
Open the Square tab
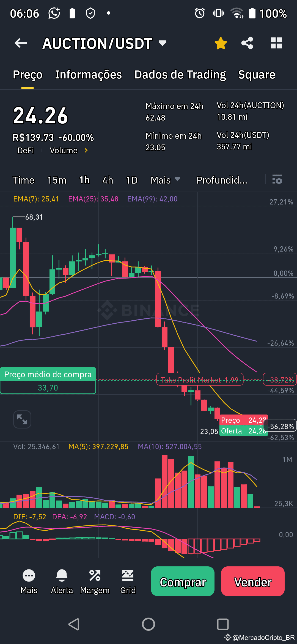[x=257, y=75]
